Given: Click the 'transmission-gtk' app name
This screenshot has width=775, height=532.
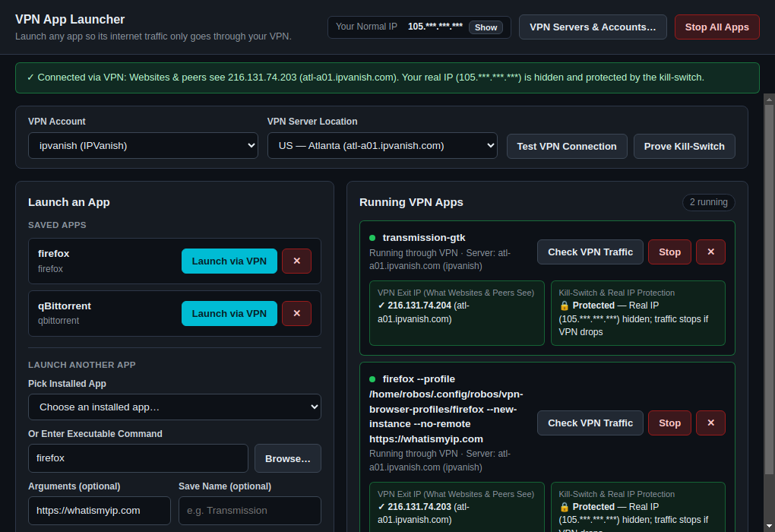Looking at the screenshot, I should [424, 238].
